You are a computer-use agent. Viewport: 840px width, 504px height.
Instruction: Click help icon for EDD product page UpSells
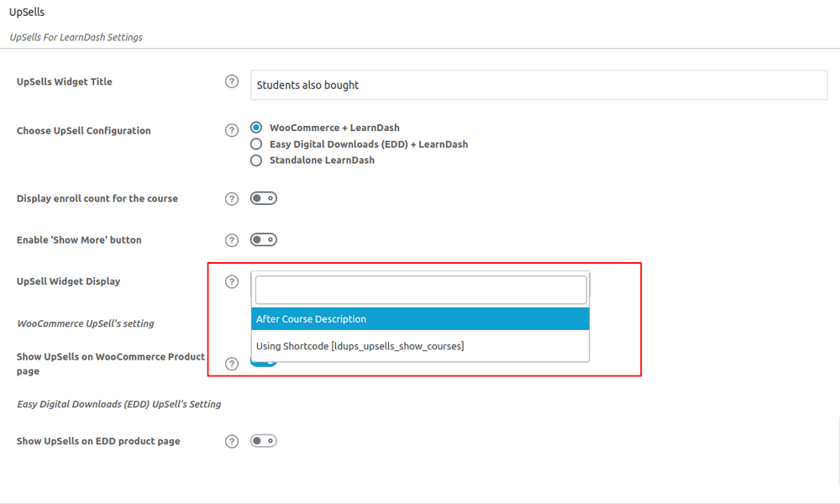[x=232, y=441]
